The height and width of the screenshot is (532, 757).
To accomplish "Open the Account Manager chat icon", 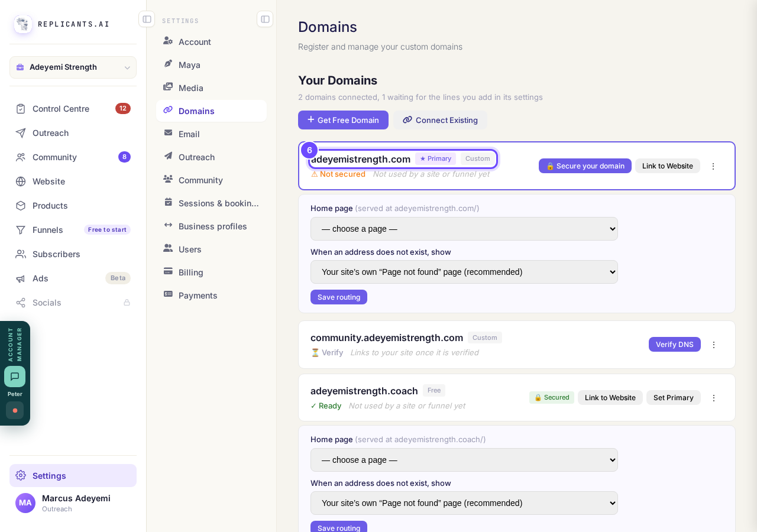I will click(15, 377).
